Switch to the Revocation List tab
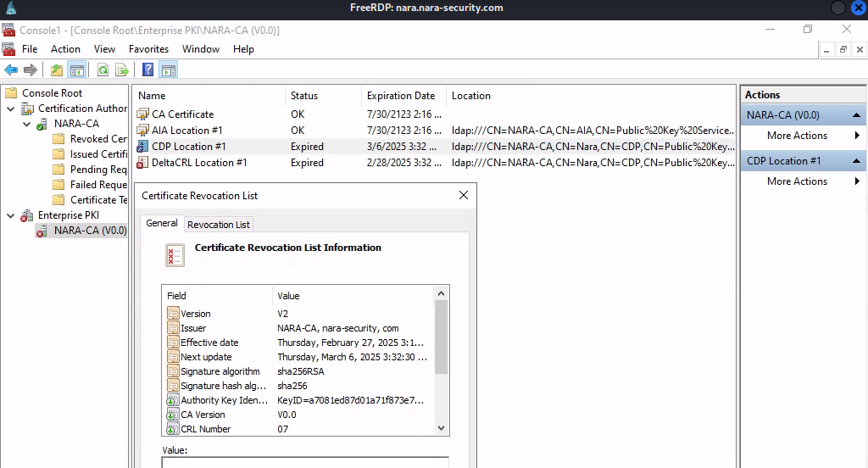868x468 pixels. coord(219,225)
